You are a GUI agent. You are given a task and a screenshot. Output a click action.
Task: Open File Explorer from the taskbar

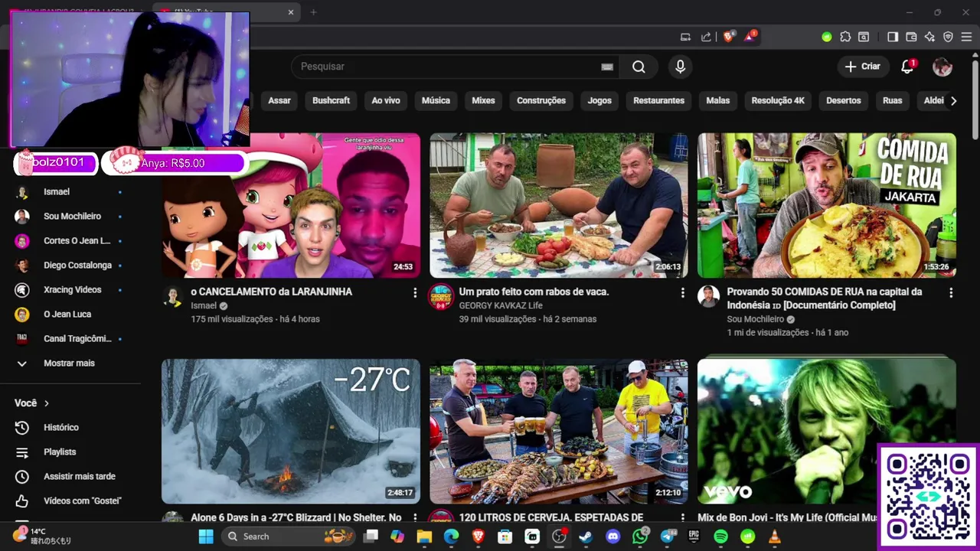(424, 536)
